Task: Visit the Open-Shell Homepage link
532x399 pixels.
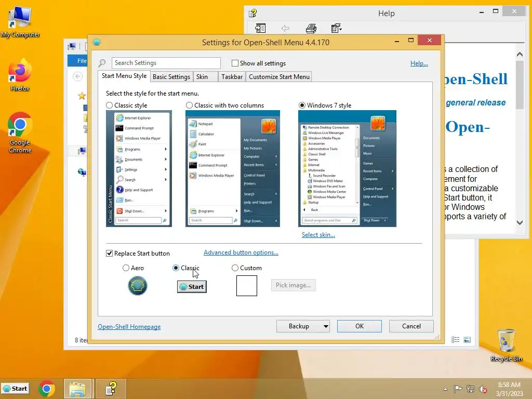Action: (129, 327)
